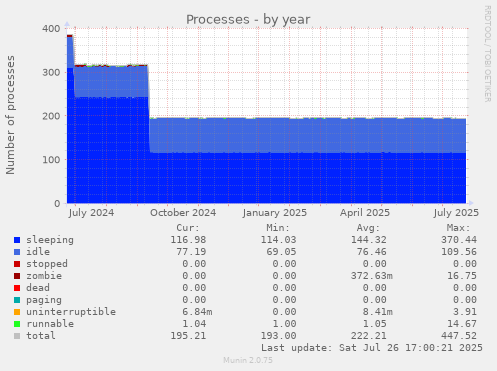Click the runnable legend color swatch
Viewport: 497px width, 371px height.
(17, 324)
